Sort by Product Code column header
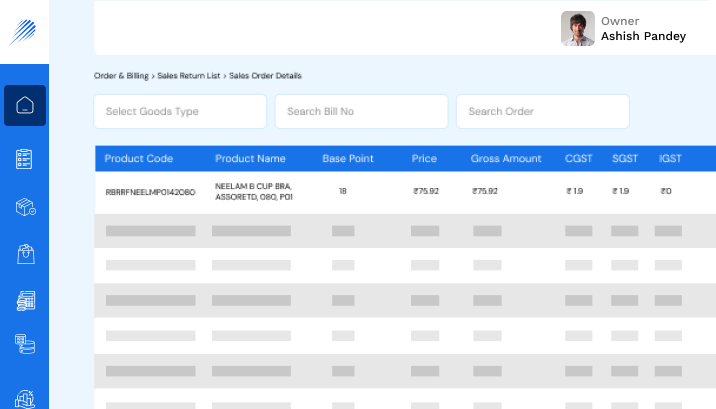The width and height of the screenshot is (716, 409). 138,158
